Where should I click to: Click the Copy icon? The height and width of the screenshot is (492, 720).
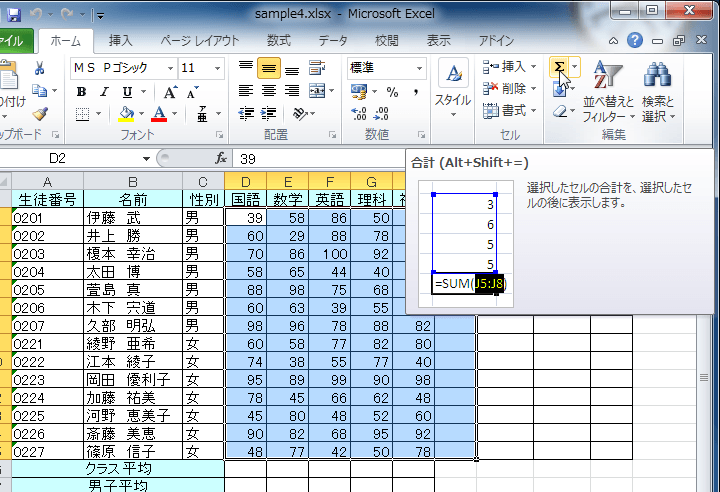pos(40,90)
